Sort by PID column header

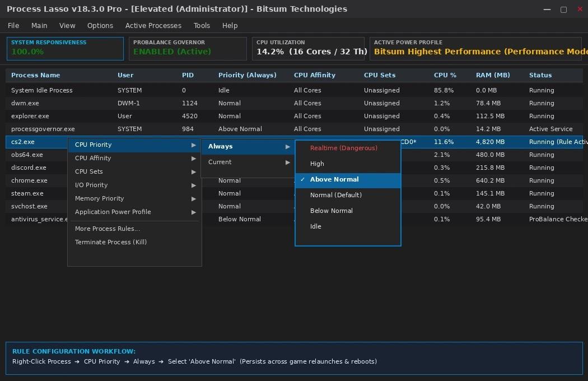coord(188,75)
